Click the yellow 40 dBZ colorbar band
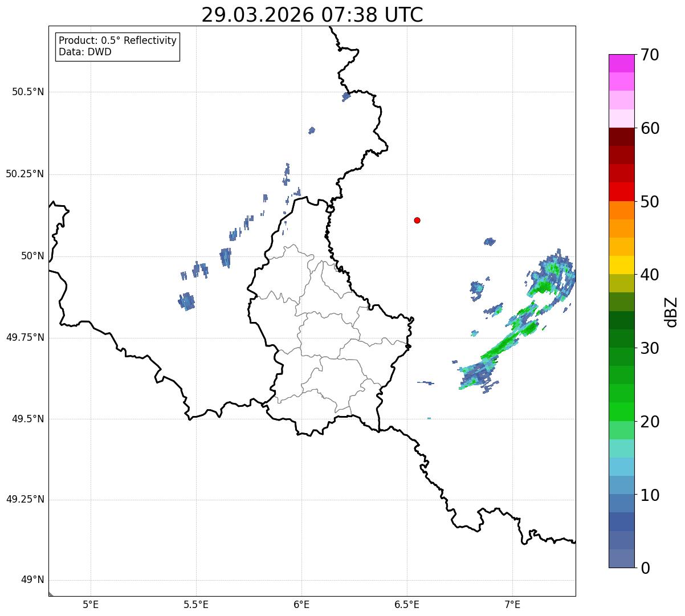 621,265
